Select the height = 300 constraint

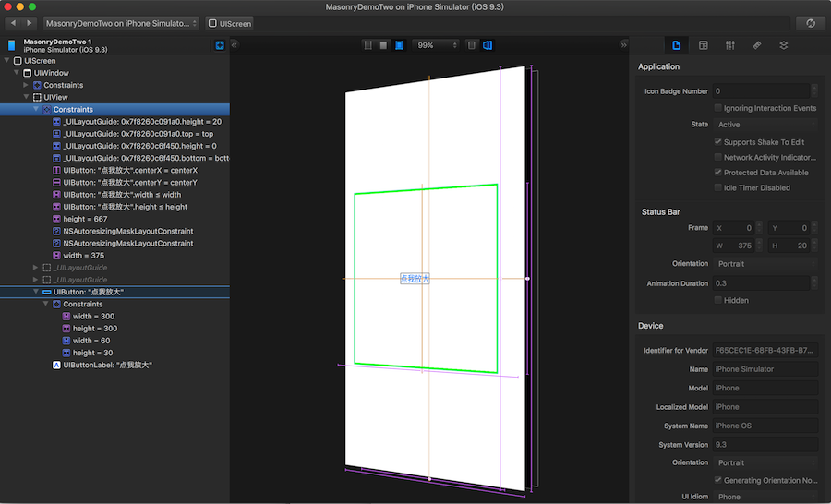pos(114,329)
